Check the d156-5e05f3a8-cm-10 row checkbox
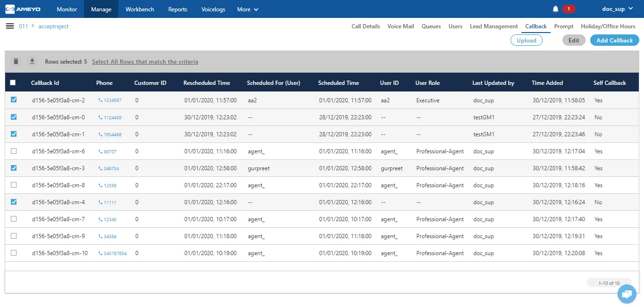Screen dimensions: 644x307 tap(13, 253)
